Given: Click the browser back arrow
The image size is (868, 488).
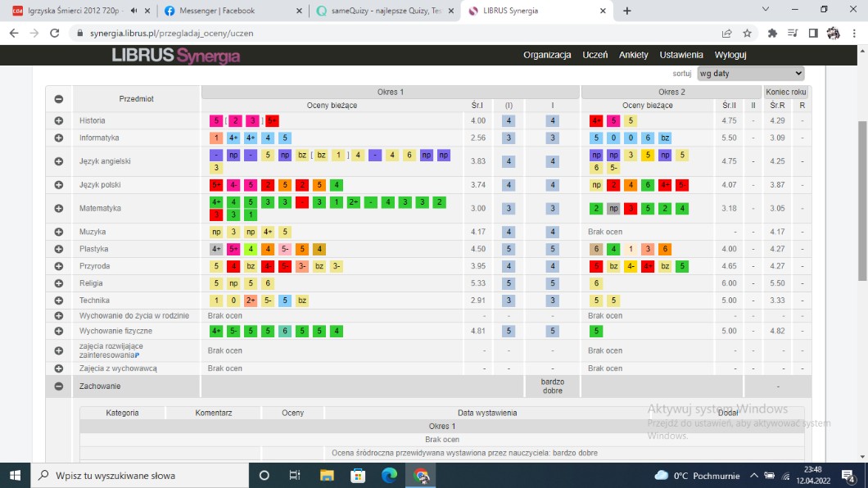Looking at the screenshot, I should (x=14, y=34).
